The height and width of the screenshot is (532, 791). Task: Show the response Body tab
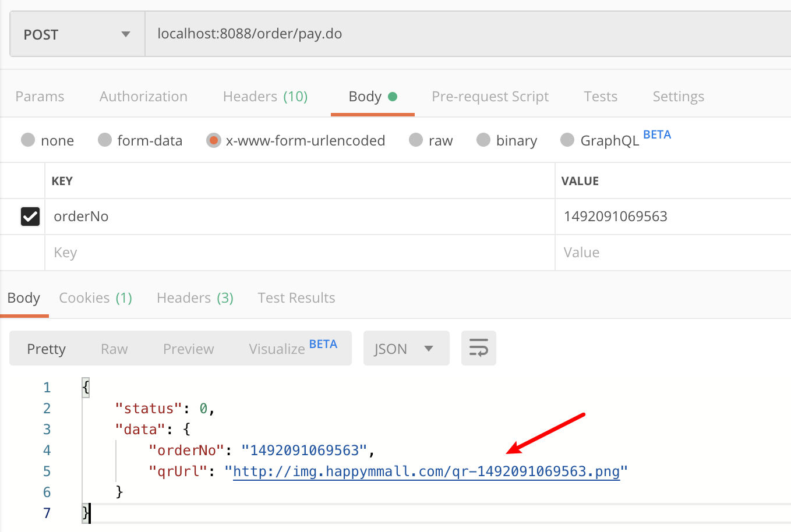[24, 297]
